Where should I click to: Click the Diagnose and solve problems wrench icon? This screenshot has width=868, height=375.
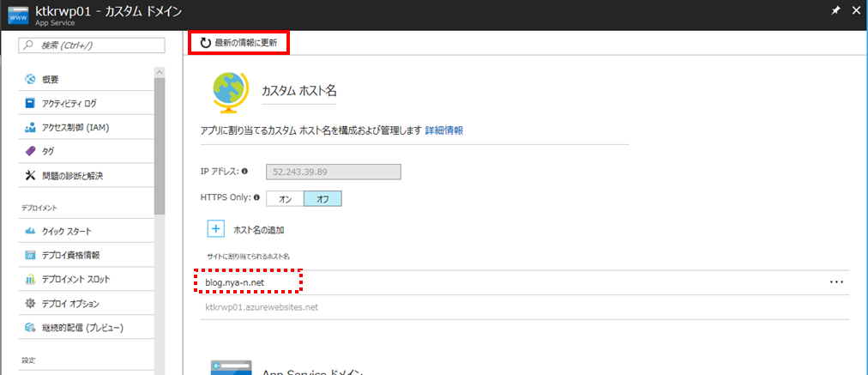30,176
